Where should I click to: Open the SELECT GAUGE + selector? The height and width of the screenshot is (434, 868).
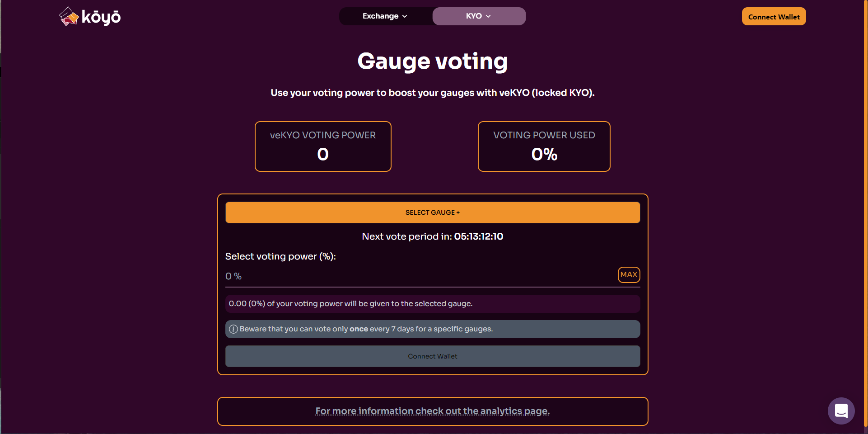pyautogui.click(x=433, y=212)
